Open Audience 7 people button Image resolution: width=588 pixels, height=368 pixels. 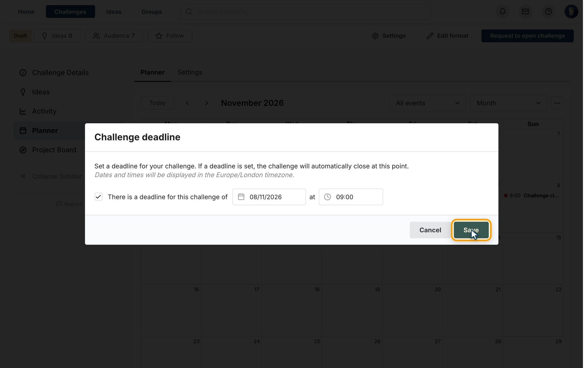[114, 36]
